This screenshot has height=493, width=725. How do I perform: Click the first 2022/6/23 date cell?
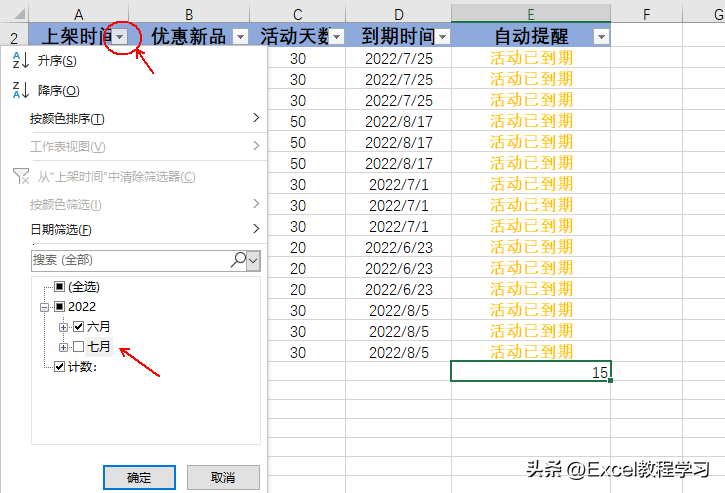pyautogui.click(x=399, y=247)
